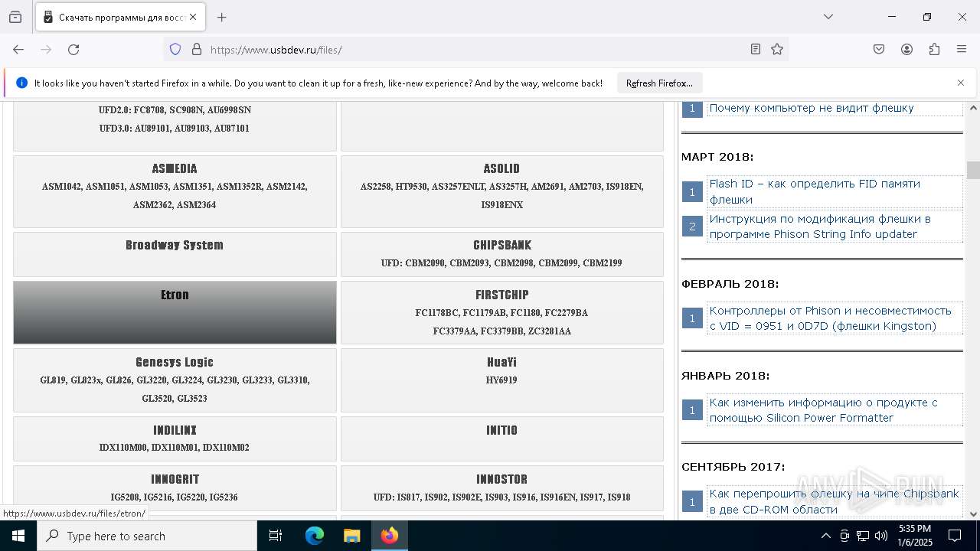980x551 pixels.
Task: Focus the URL address field
Action: coord(475,50)
